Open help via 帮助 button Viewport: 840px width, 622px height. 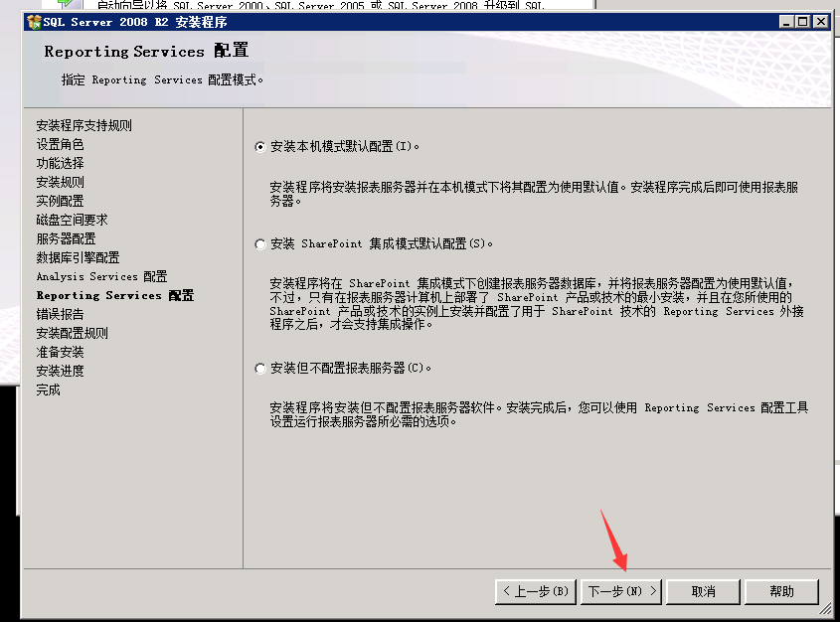(781, 591)
